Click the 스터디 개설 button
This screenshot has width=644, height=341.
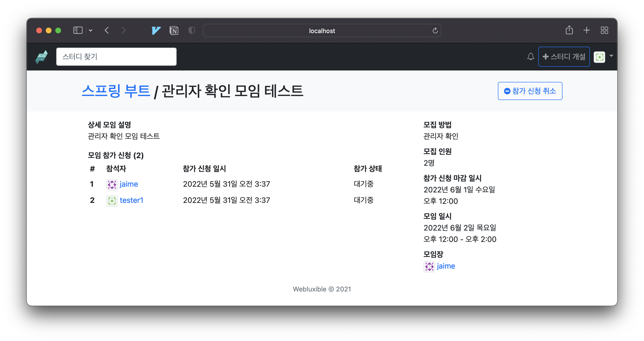pos(564,57)
